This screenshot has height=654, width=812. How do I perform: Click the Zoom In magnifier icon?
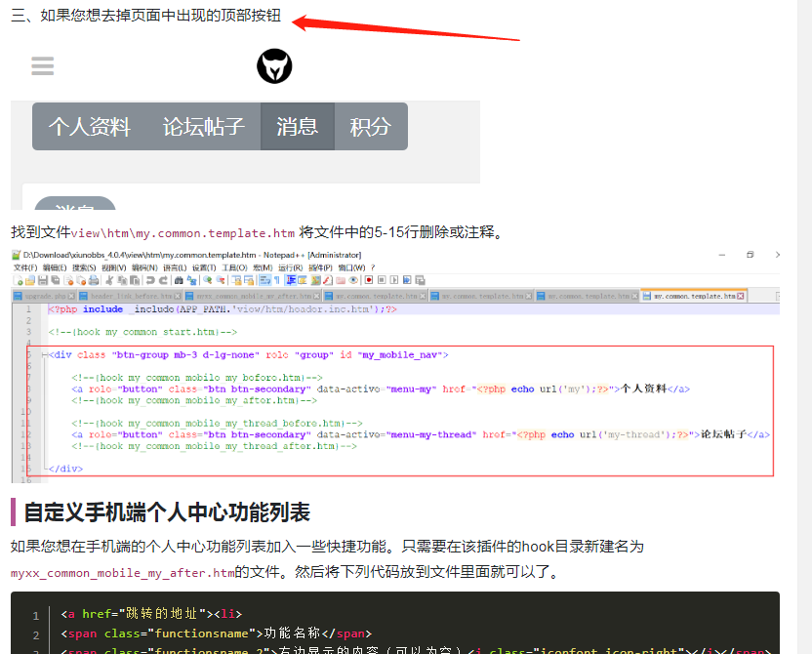point(208,280)
